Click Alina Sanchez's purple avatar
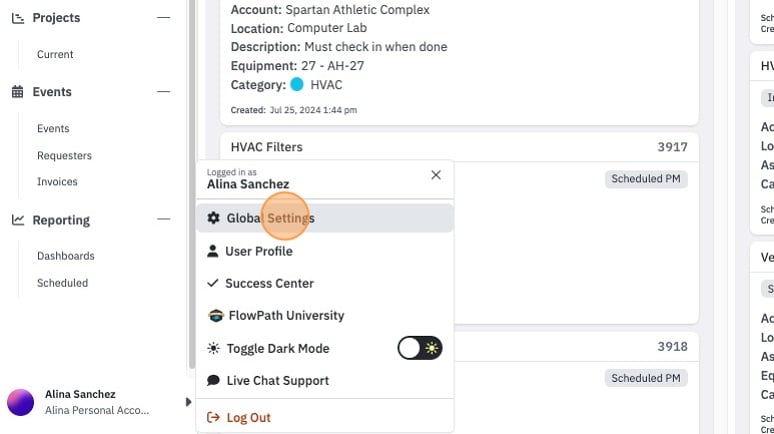 click(20, 402)
